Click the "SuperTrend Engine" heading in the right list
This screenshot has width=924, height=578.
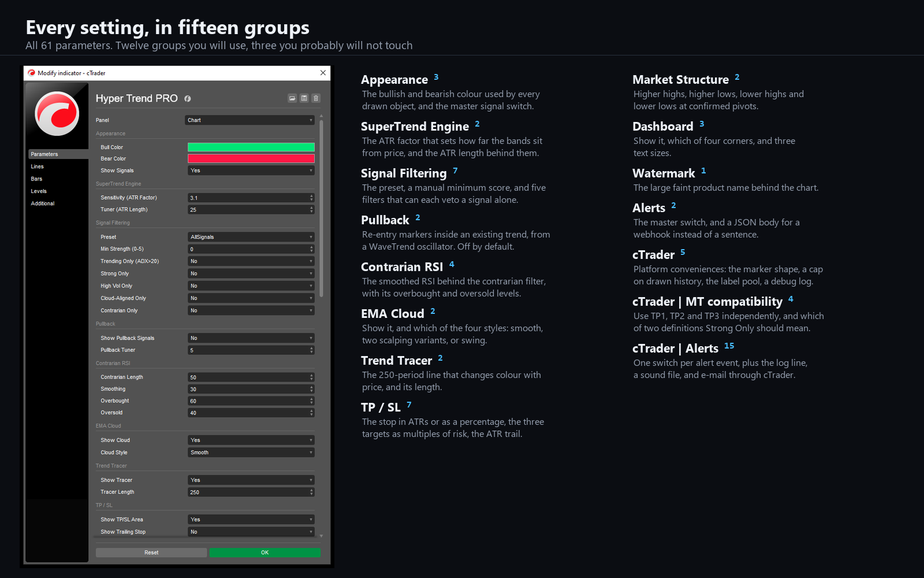tap(415, 127)
